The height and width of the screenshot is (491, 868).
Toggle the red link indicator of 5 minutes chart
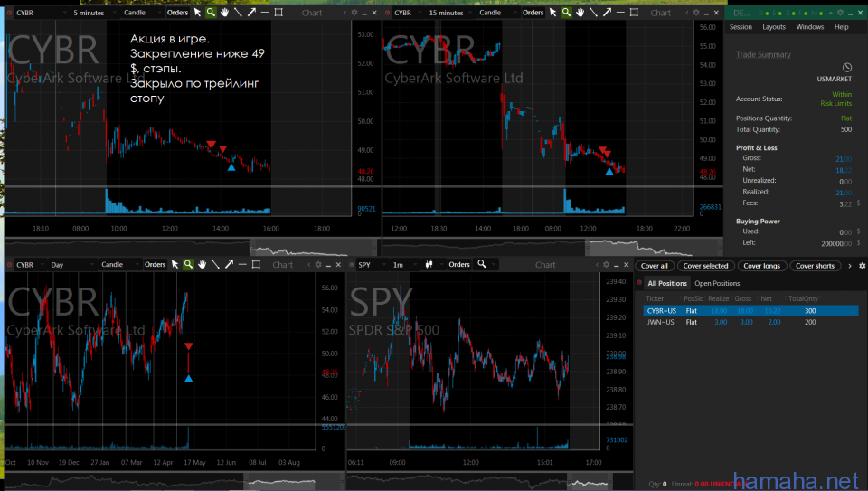click(9, 12)
